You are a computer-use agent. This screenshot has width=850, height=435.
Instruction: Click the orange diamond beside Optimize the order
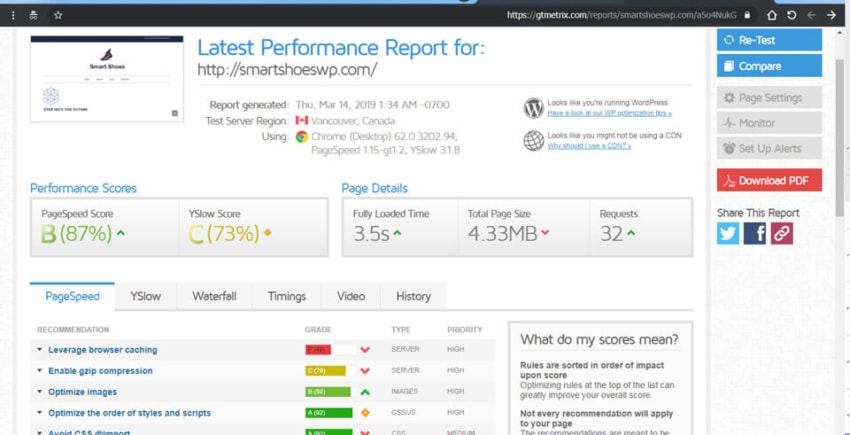(365, 413)
